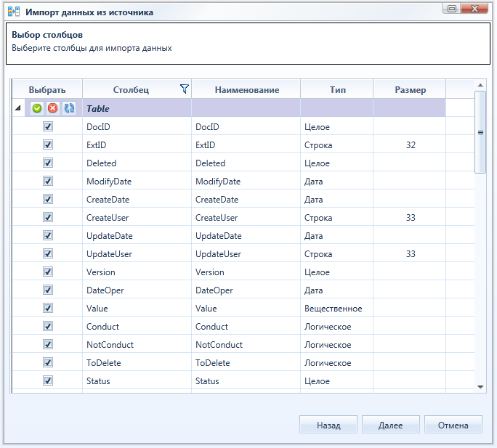This screenshot has height=448, width=497.
Task: Click the size 33 cell of UpdateUser
Action: (x=411, y=254)
